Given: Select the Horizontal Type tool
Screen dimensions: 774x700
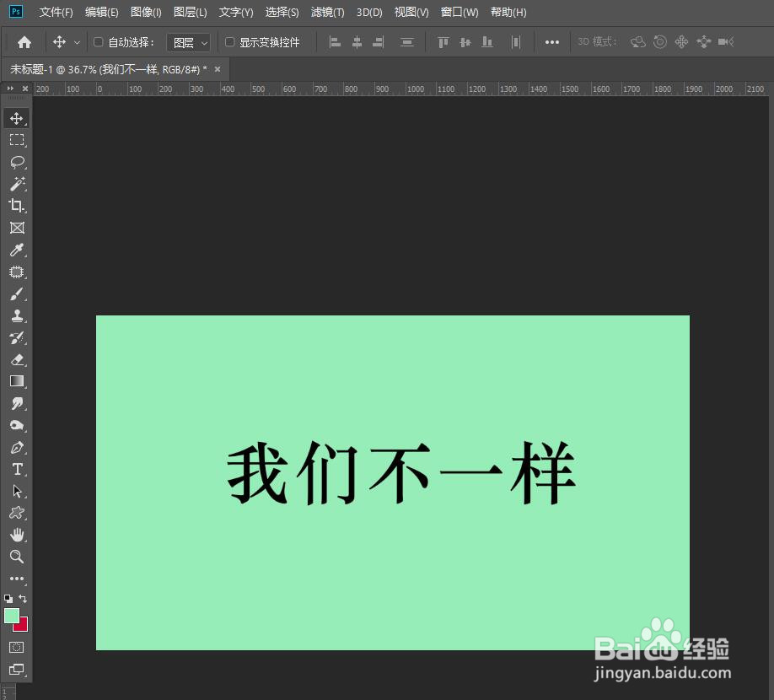Looking at the screenshot, I should [x=17, y=469].
